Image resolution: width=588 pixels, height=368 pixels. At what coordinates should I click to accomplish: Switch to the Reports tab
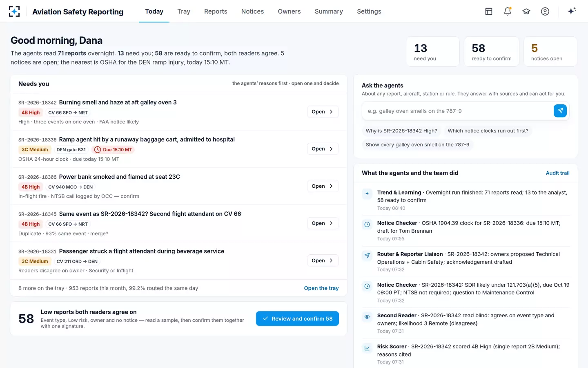(x=216, y=11)
